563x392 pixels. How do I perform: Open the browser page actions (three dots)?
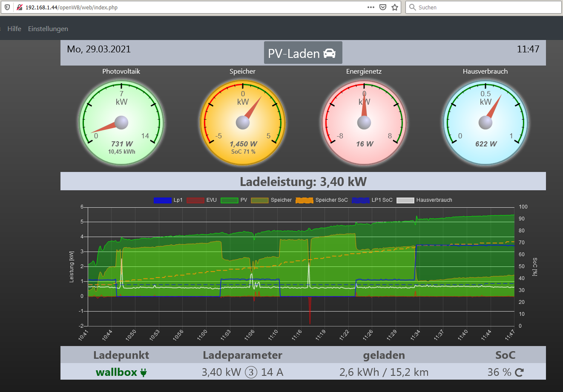[371, 7]
